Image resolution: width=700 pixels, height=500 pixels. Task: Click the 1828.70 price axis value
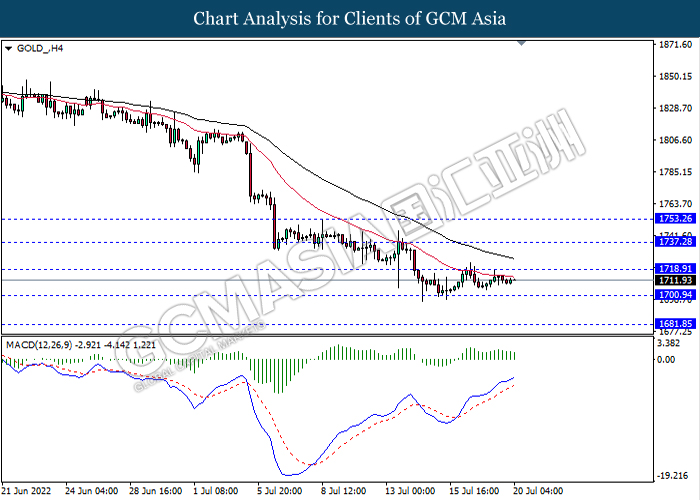(x=675, y=108)
